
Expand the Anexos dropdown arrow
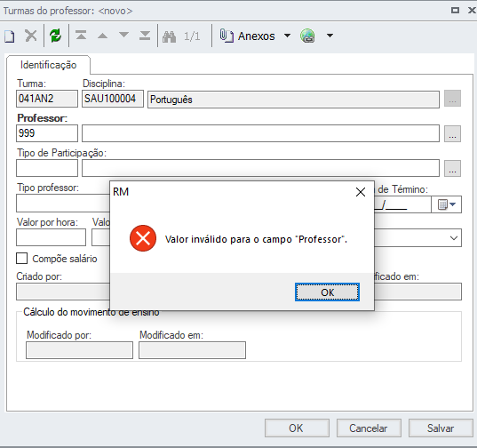(x=287, y=36)
